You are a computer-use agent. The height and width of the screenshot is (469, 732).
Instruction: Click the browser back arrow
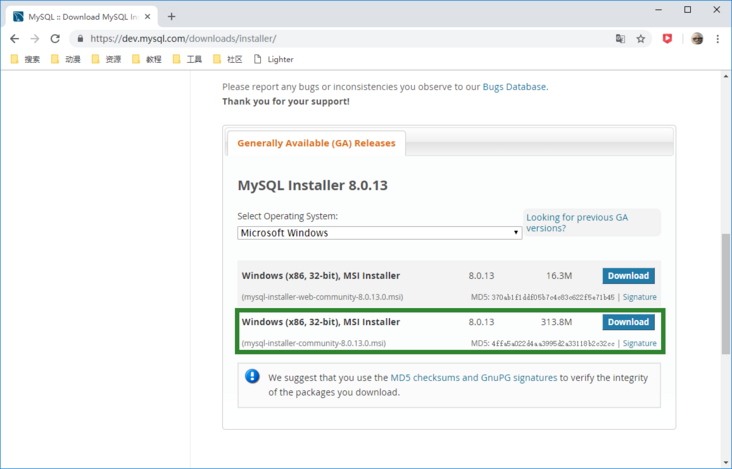[x=14, y=39]
